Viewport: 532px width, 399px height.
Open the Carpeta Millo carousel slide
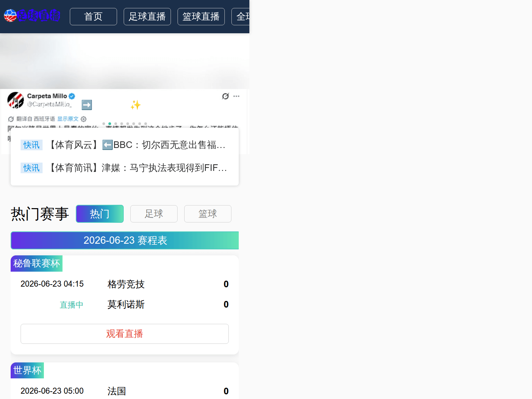pos(125,94)
